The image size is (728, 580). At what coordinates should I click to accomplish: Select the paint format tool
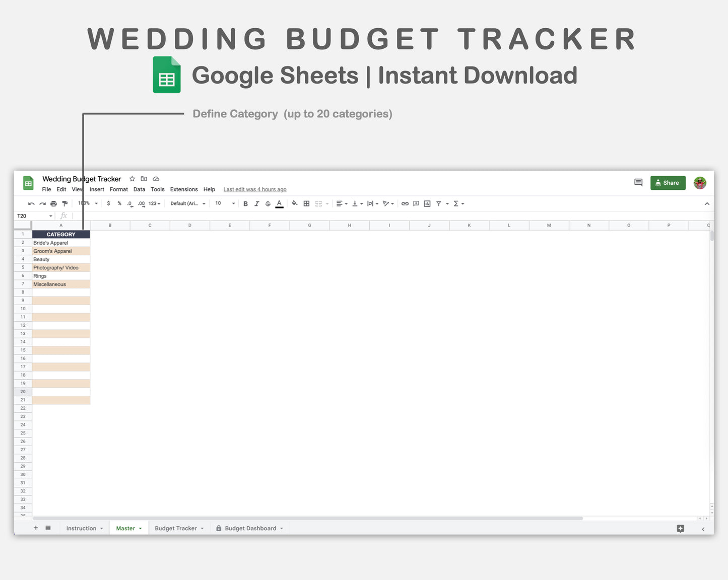(x=65, y=203)
